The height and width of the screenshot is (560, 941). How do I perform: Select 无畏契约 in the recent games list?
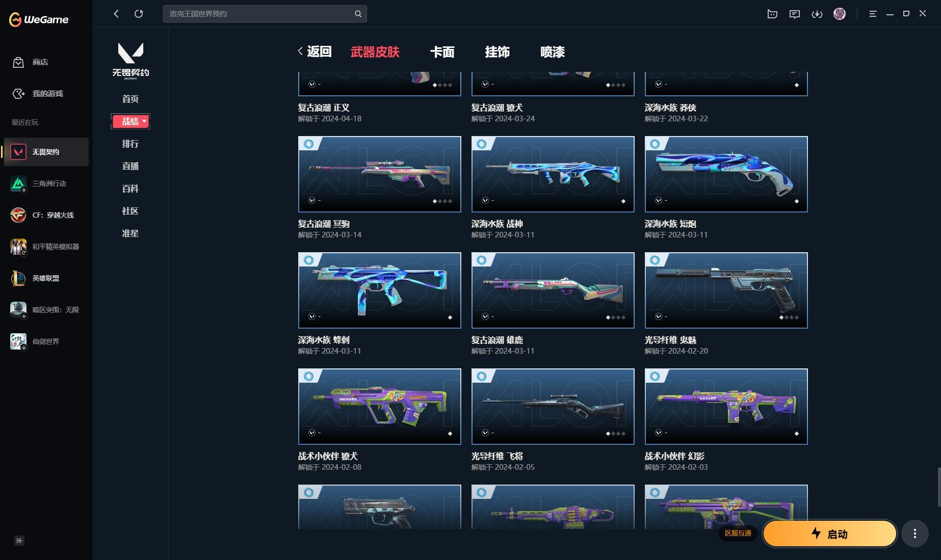click(46, 151)
